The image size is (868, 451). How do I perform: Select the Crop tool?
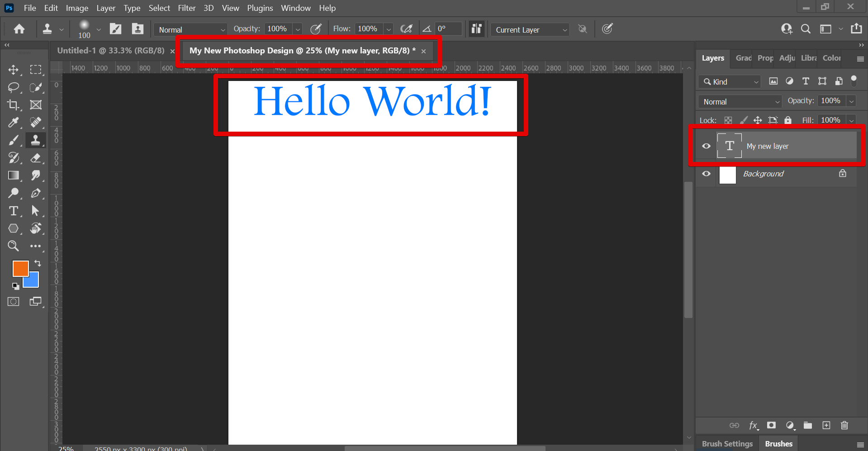pyautogui.click(x=13, y=105)
